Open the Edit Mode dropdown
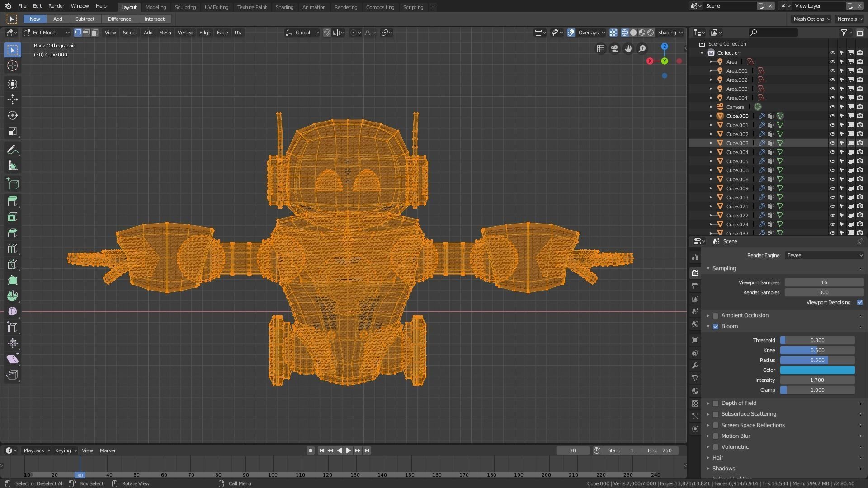Screen dimensions: 868x488 pyautogui.click(x=47, y=33)
